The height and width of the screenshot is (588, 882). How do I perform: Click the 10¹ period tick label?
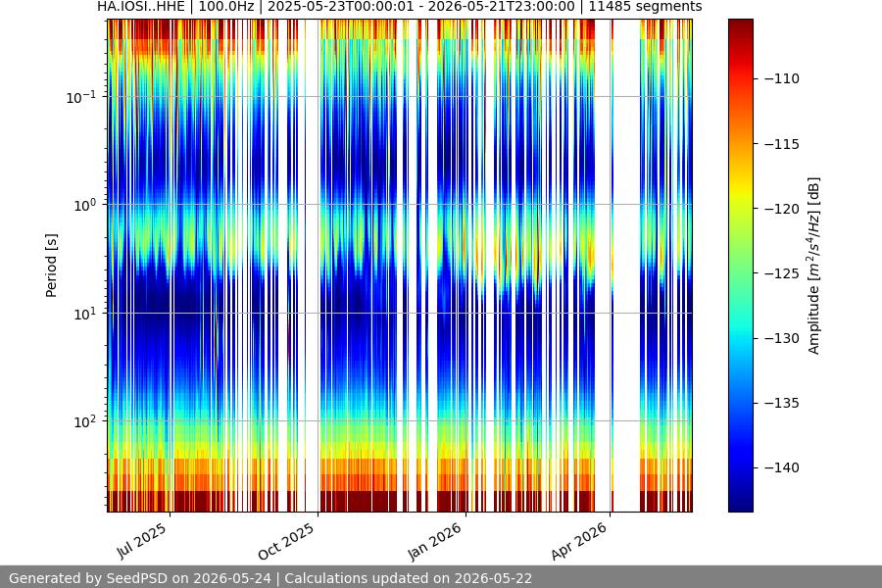(85, 314)
